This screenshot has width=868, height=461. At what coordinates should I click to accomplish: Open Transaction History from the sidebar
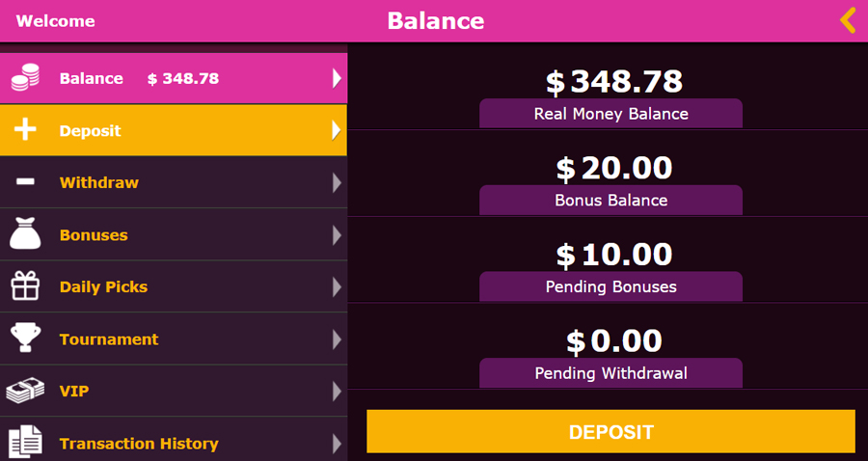coord(139,444)
